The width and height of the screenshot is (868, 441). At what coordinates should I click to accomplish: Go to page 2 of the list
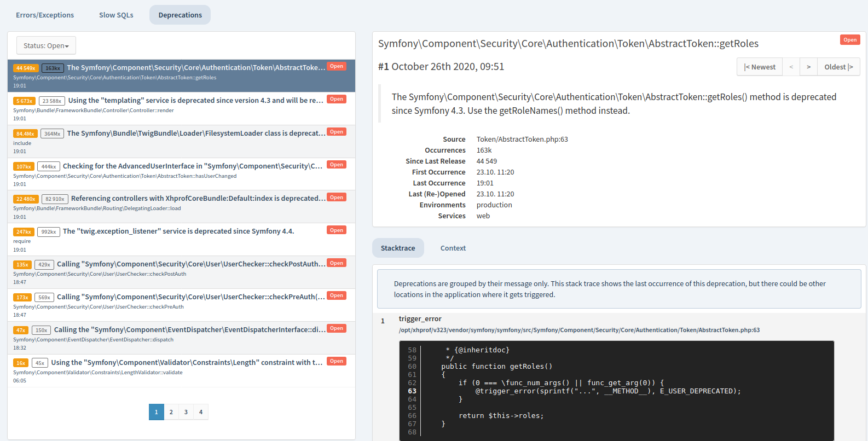(x=171, y=412)
